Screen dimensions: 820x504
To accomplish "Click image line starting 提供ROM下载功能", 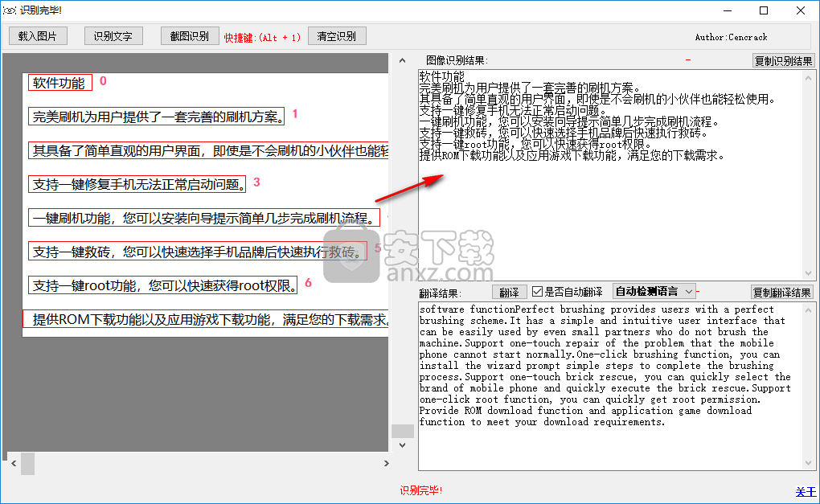I will (206, 319).
